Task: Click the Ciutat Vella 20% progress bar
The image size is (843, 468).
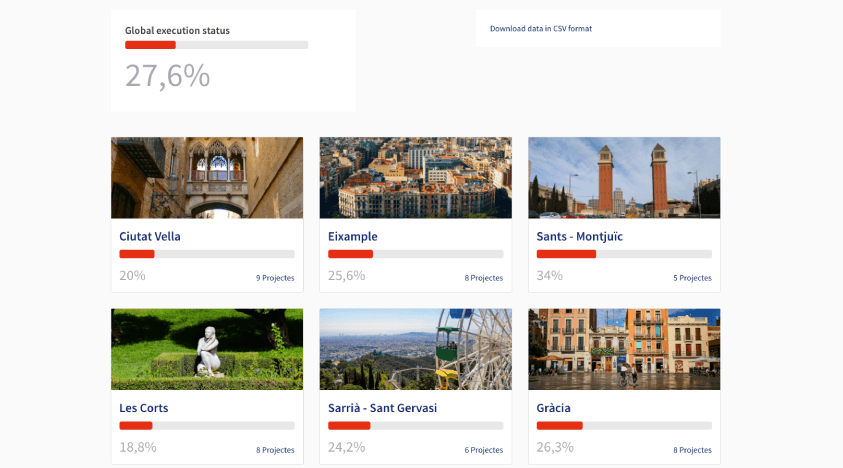Action: pyautogui.click(x=207, y=254)
